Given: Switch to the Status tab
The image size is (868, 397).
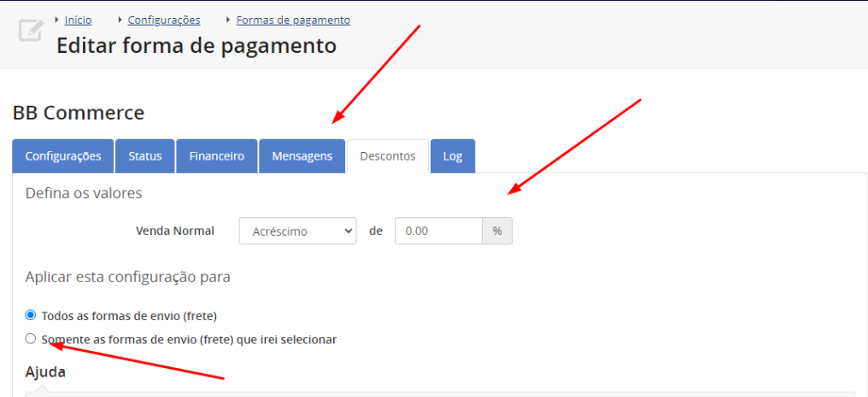Looking at the screenshot, I should tap(145, 156).
